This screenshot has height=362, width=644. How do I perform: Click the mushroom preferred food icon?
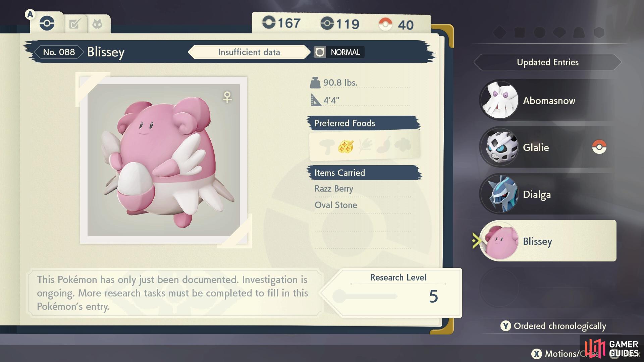tap(327, 146)
